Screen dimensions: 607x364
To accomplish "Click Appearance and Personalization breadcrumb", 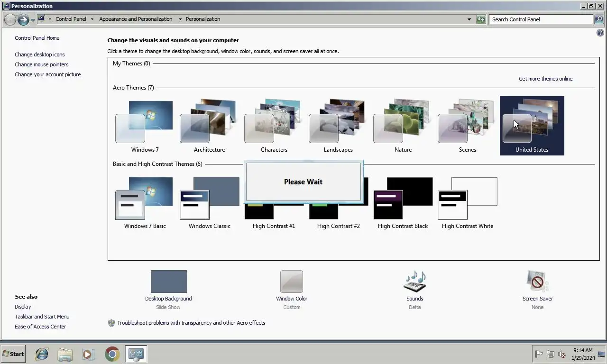I will click(136, 19).
